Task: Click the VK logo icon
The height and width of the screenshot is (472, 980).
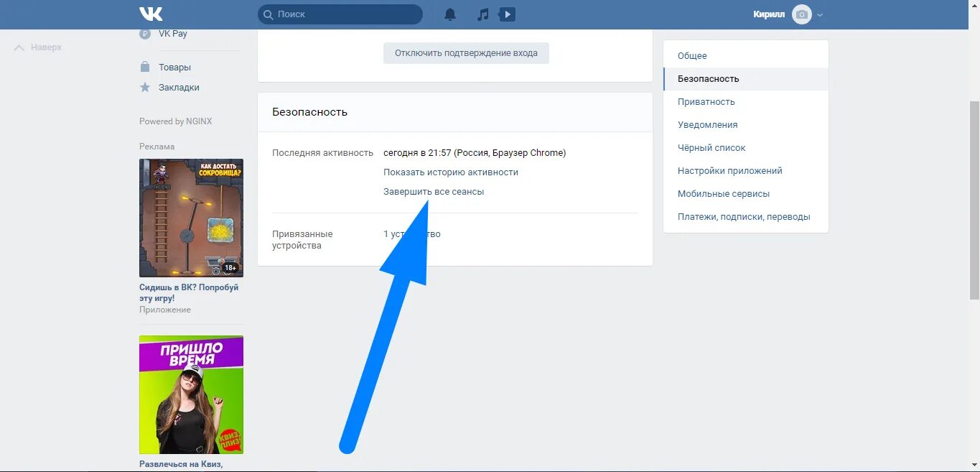Action: (x=151, y=14)
